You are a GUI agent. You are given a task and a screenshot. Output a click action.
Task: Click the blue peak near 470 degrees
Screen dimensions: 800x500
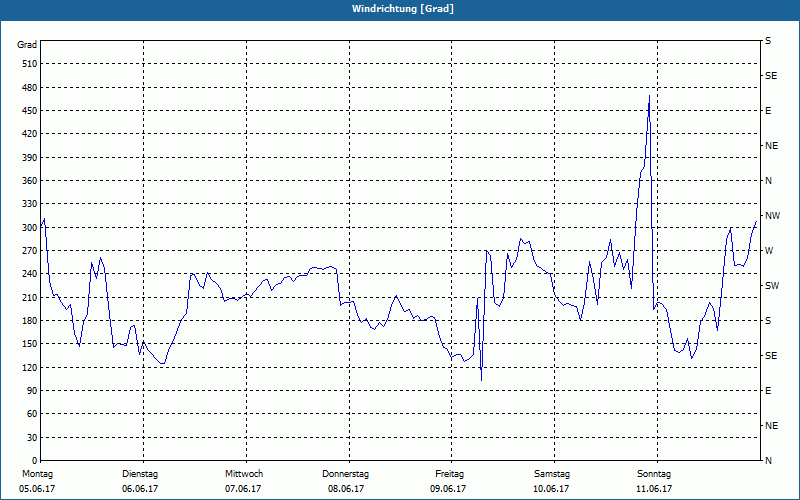pos(649,96)
